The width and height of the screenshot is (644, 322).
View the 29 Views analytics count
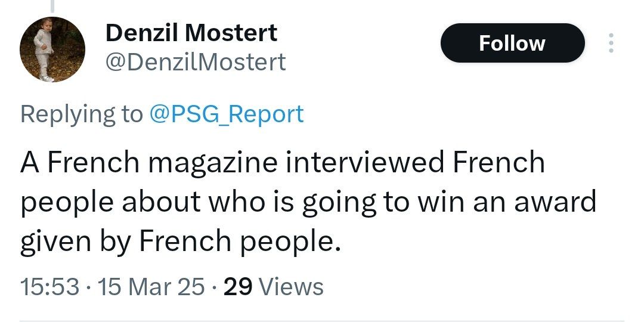(x=273, y=286)
